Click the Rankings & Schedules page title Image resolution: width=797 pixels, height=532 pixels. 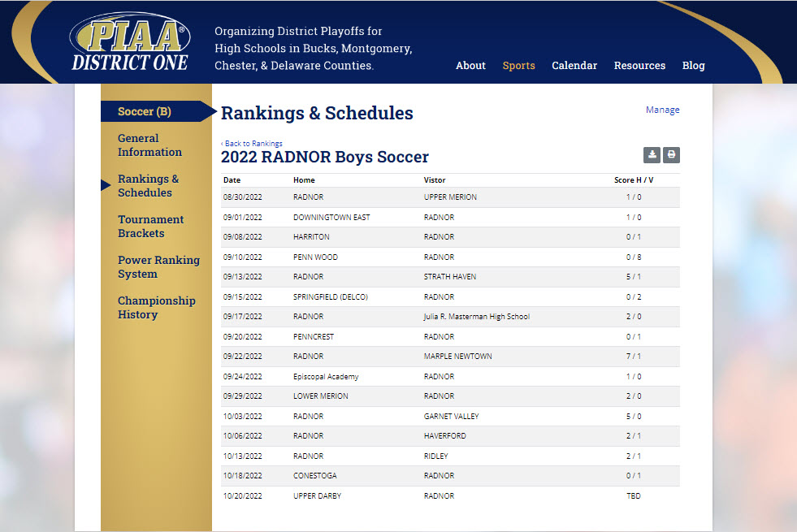(x=317, y=114)
